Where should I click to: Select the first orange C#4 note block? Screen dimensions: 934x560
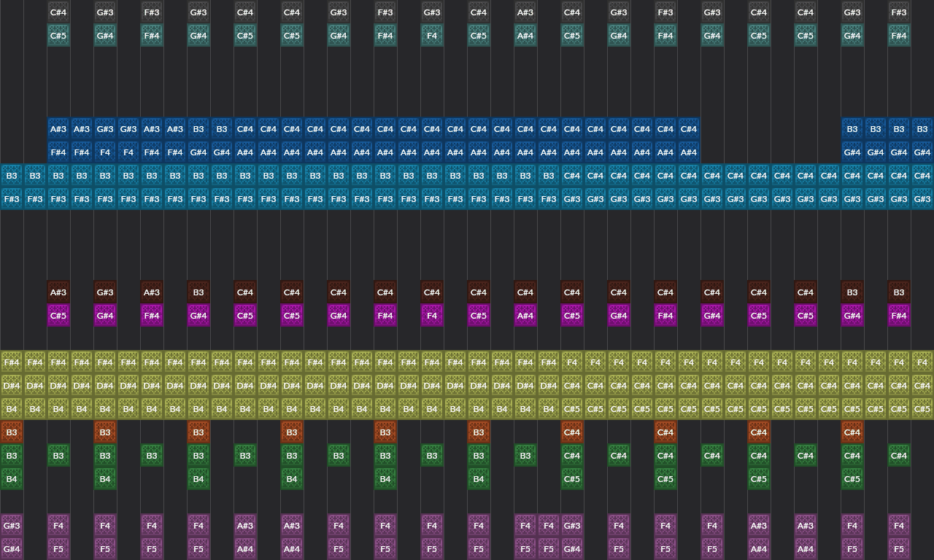tap(572, 432)
